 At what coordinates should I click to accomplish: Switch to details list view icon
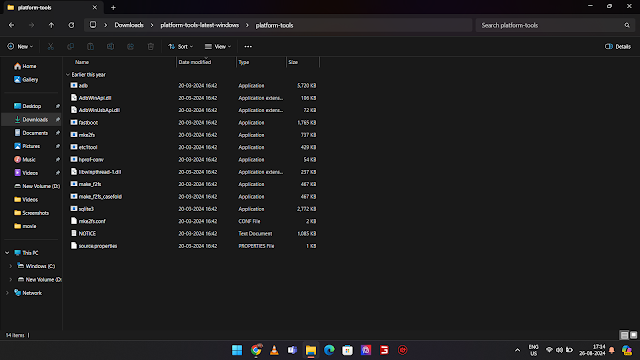click(x=624, y=335)
